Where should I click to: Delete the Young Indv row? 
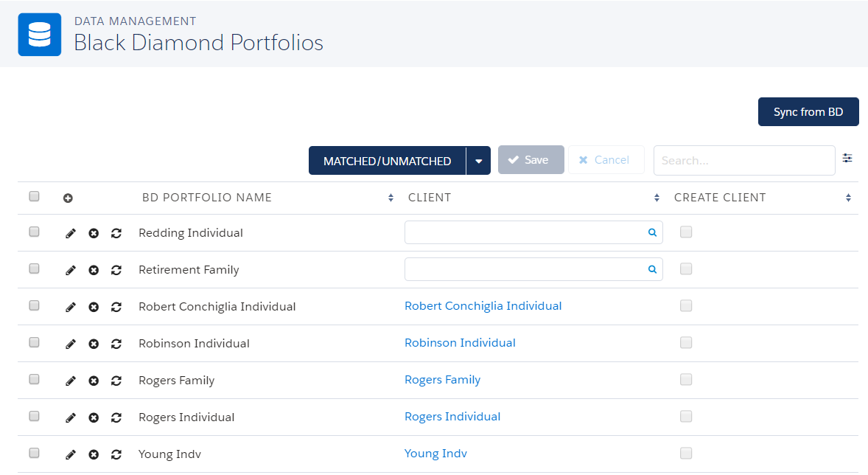click(x=94, y=454)
